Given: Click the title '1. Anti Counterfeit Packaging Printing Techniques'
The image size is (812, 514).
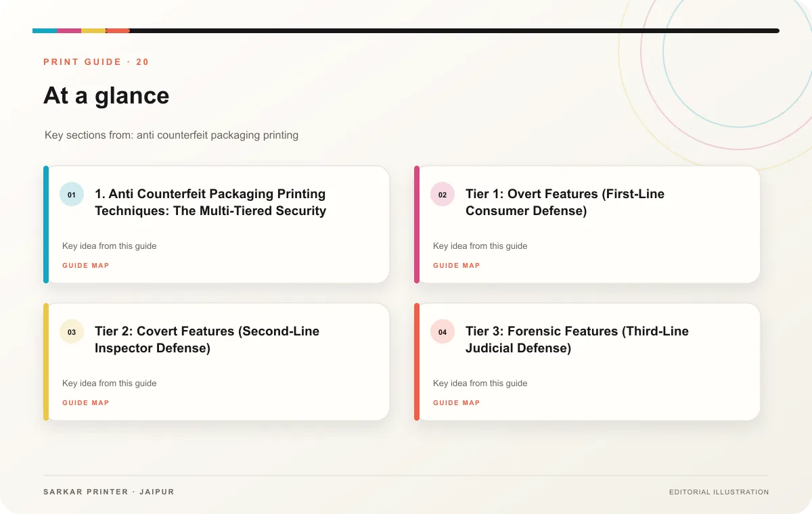Looking at the screenshot, I should (x=210, y=202).
